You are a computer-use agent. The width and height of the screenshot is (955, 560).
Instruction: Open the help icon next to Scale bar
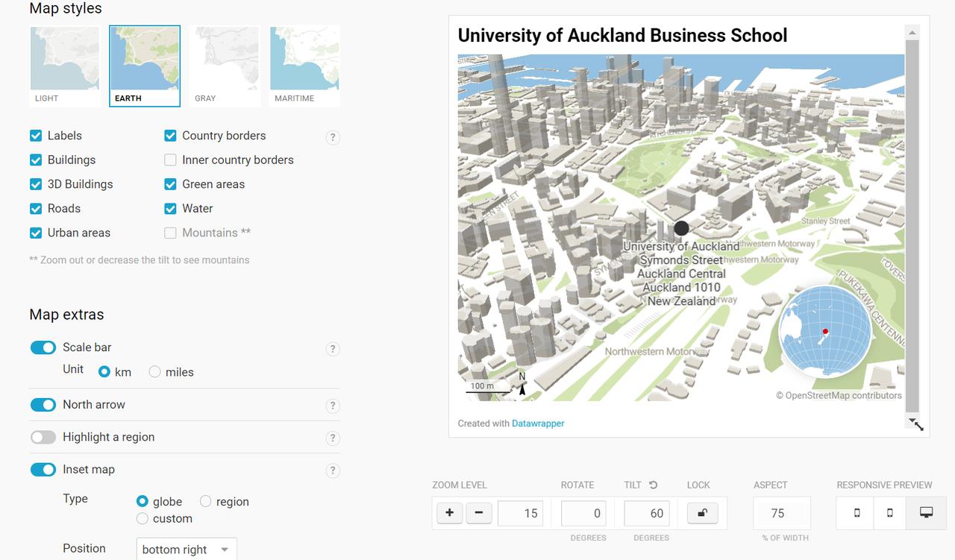[x=333, y=349]
